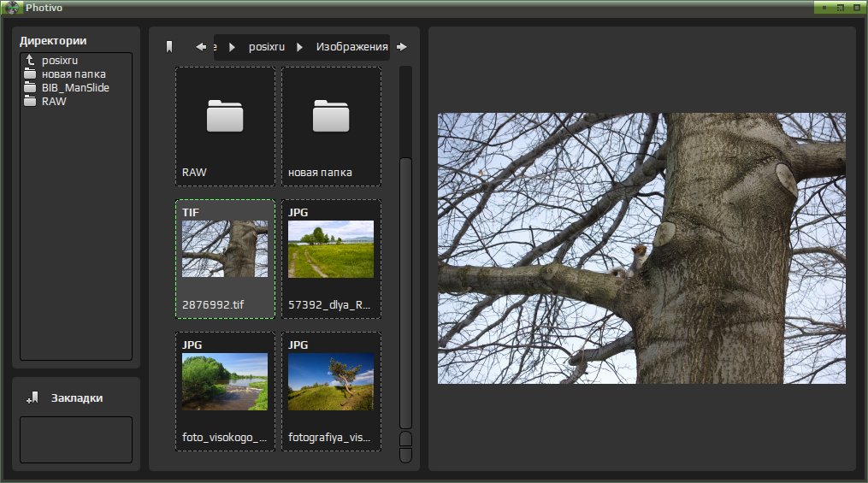Click the 2876992.tif file name label

tap(213, 305)
